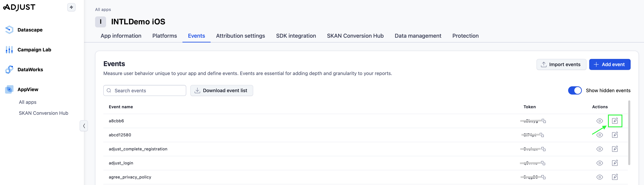Viewport: 644px width, 185px height.
Task: Open the SKAN Conversion Hub tab
Action: (355, 36)
